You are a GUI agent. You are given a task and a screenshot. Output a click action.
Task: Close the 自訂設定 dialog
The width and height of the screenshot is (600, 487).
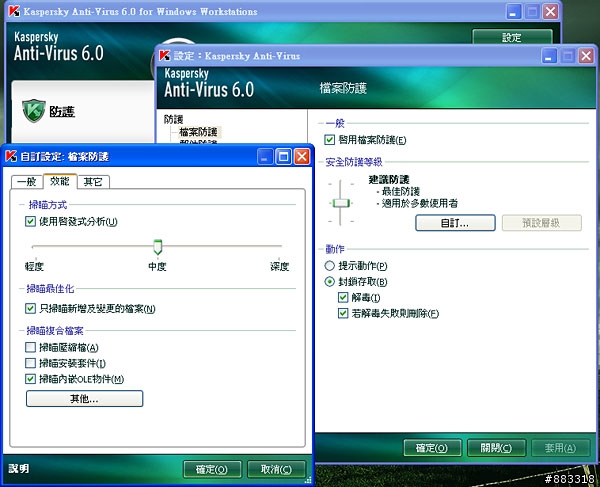coord(302,156)
